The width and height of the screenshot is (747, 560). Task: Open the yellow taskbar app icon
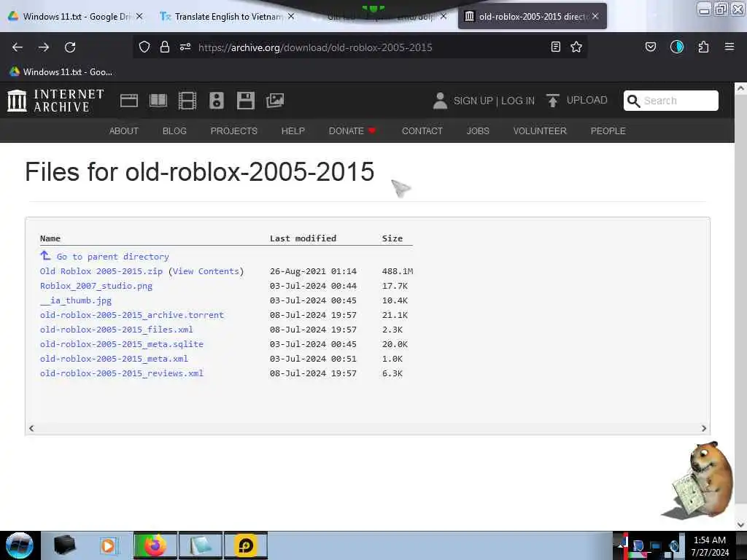245,545
